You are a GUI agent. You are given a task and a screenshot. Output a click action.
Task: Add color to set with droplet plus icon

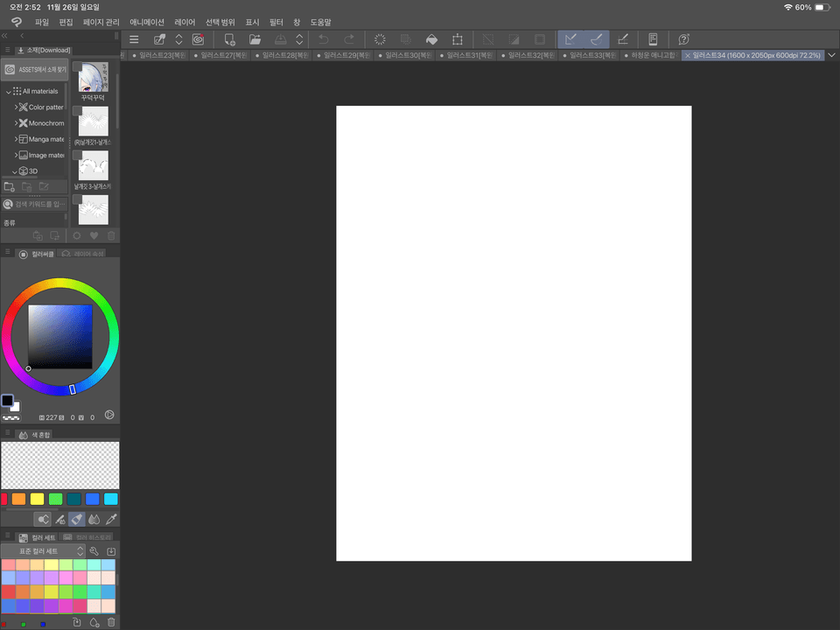(x=94, y=622)
